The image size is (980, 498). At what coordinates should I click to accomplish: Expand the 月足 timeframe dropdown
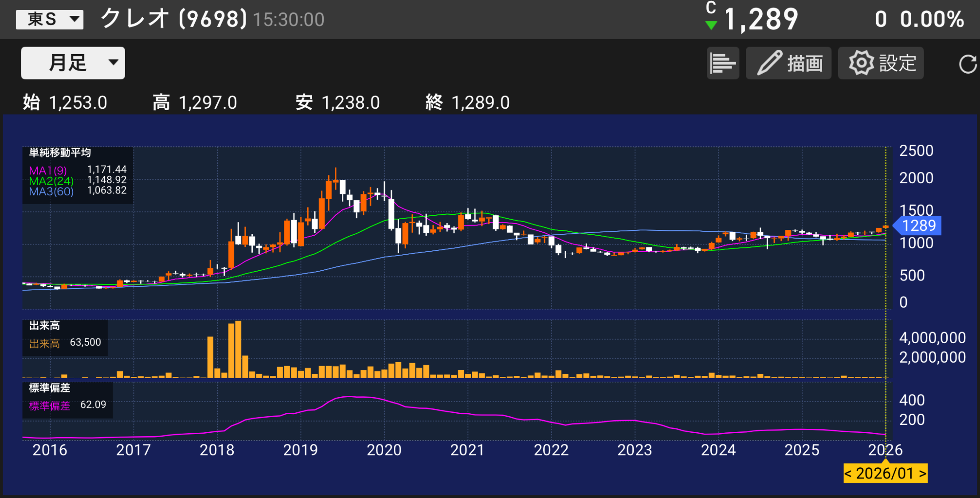tap(73, 63)
